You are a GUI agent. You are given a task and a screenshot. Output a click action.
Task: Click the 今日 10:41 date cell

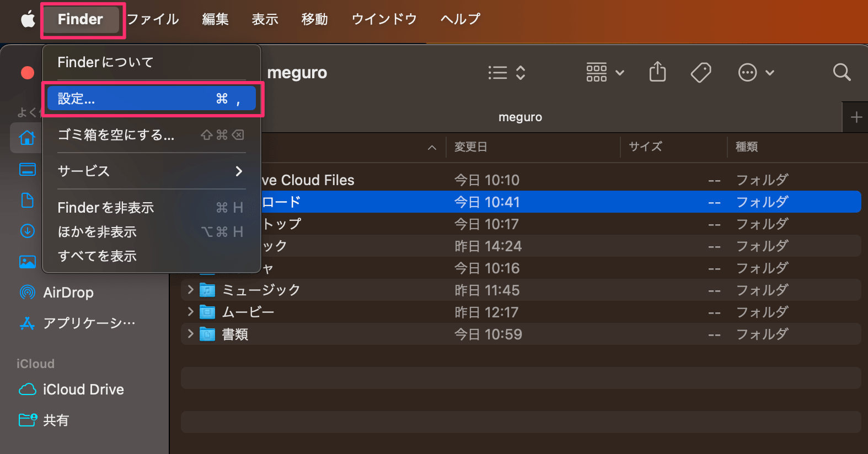[x=487, y=202]
